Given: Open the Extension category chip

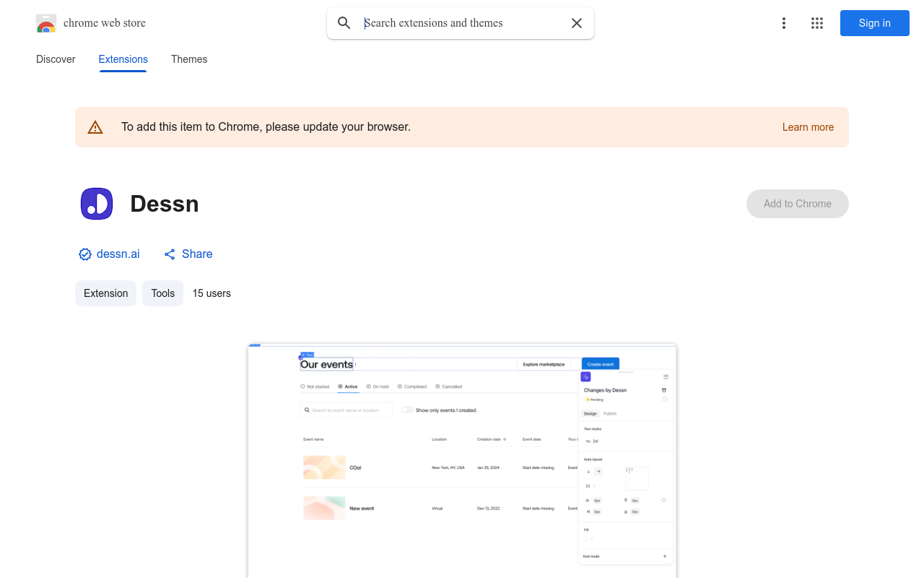Looking at the screenshot, I should (x=105, y=293).
